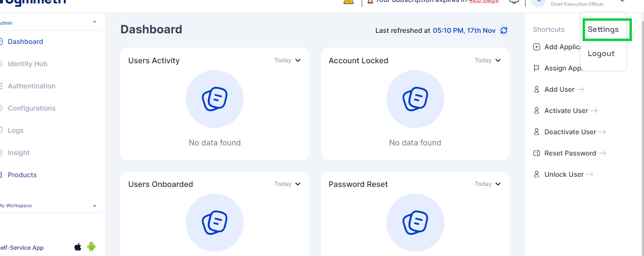Screen dimensions: 644x256
Task: Collapse the Admin sidebar section
Action: (x=94, y=22)
